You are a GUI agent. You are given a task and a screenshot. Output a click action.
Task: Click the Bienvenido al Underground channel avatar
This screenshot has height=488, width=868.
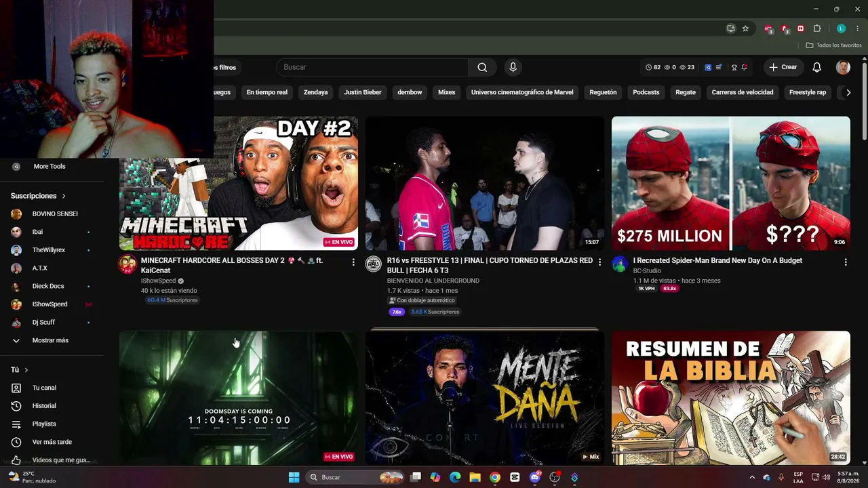pos(374,264)
